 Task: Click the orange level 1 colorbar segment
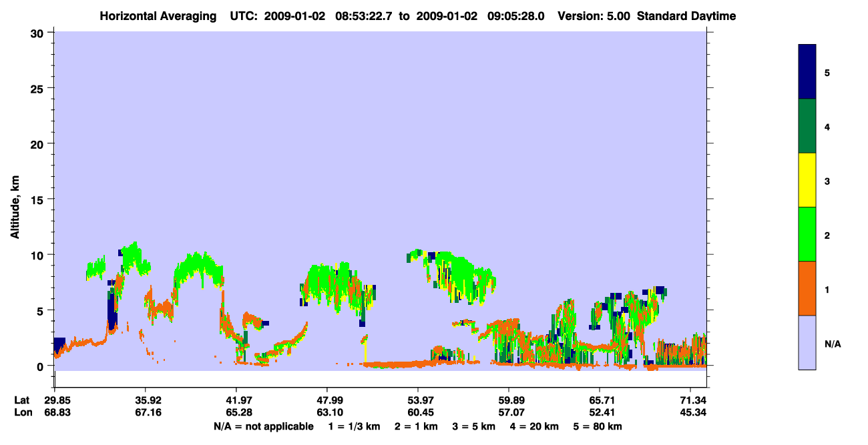(807, 288)
